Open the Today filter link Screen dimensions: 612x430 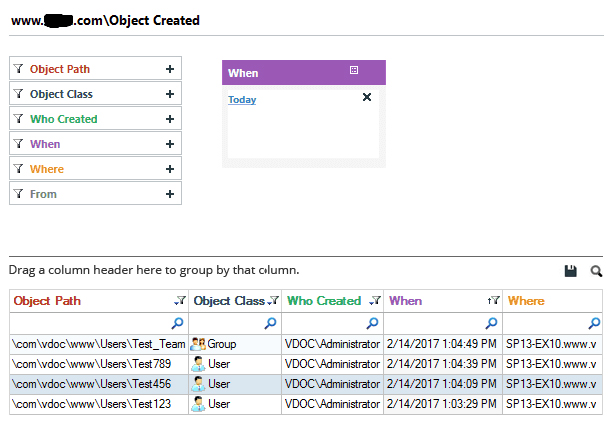pyautogui.click(x=242, y=100)
